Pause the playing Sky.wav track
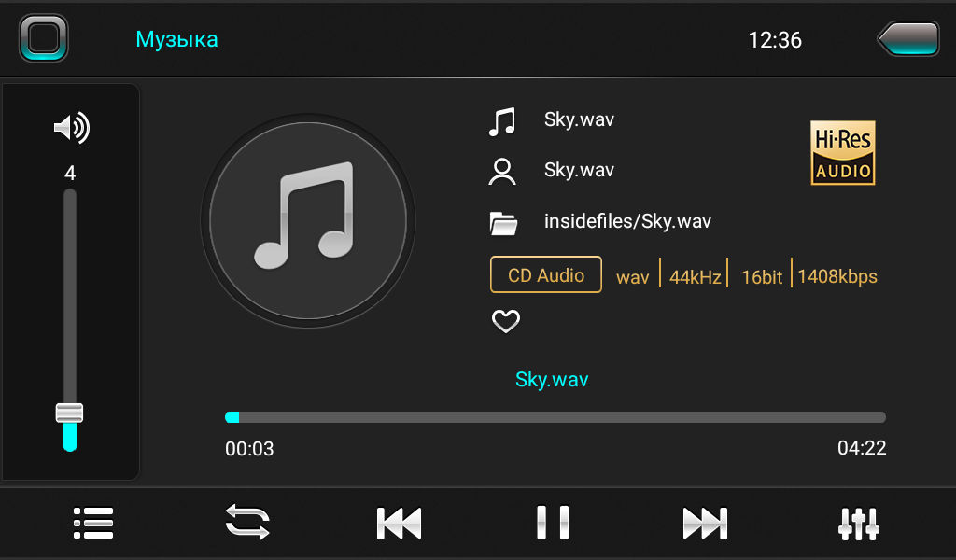Viewport: 956px width, 560px height. tap(553, 523)
